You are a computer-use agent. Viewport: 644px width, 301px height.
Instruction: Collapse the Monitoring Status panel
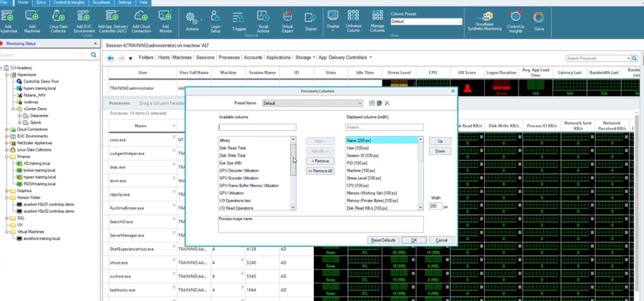pyautogui.click(x=96, y=43)
